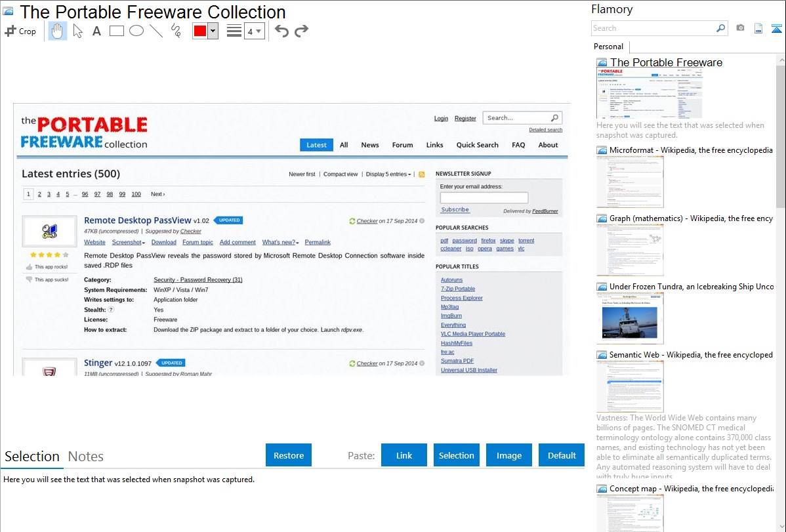Viewport: 786px width, 532px height.
Task: Select the freehand scribble tool
Action: [176, 31]
